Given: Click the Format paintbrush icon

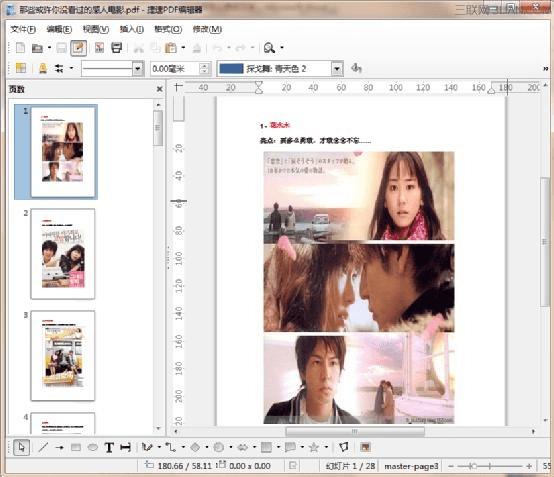Looking at the screenshot, I should pyautogui.click(x=197, y=48).
